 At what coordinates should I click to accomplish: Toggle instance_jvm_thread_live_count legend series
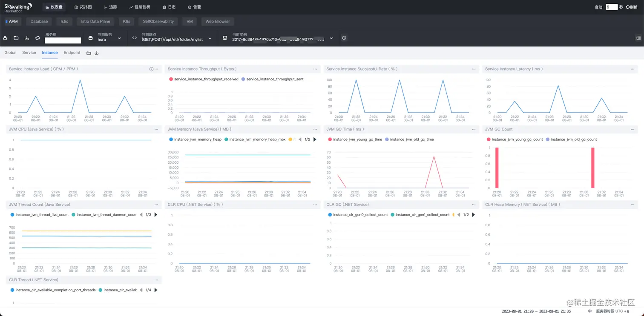[39, 215]
